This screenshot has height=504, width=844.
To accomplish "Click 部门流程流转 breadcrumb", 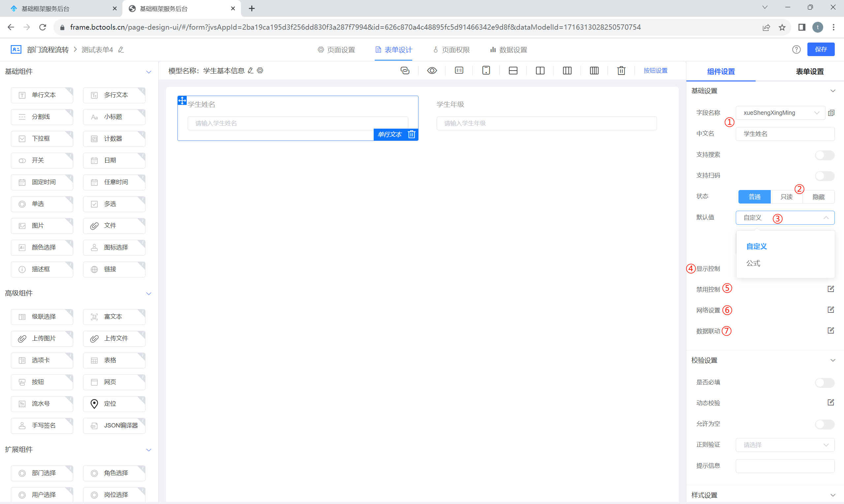I will click(x=48, y=50).
